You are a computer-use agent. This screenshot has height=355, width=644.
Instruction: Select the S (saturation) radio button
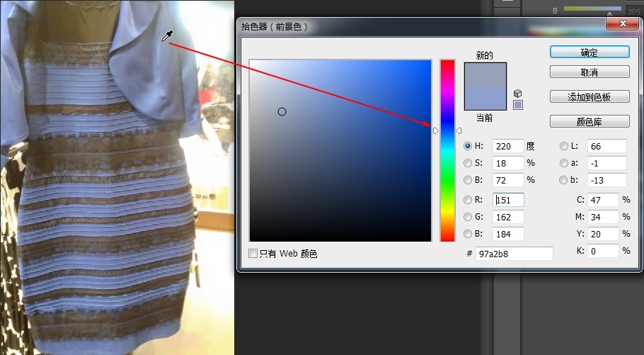[468, 163]
